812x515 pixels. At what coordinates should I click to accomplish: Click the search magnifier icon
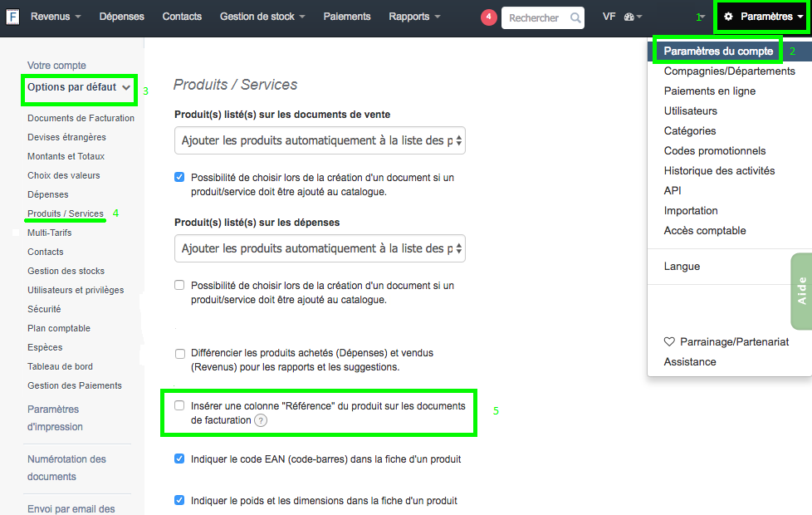575,17
